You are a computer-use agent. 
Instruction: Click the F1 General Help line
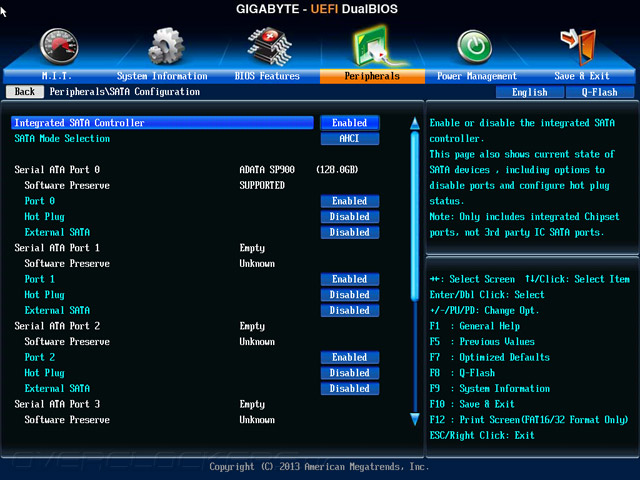pyautogui.click(x=475, y=326)
